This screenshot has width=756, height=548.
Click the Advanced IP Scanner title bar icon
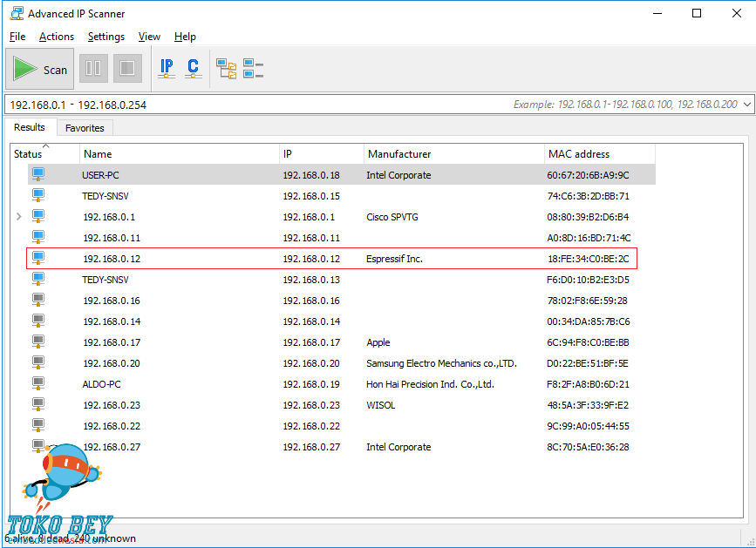tap(17, 13)
